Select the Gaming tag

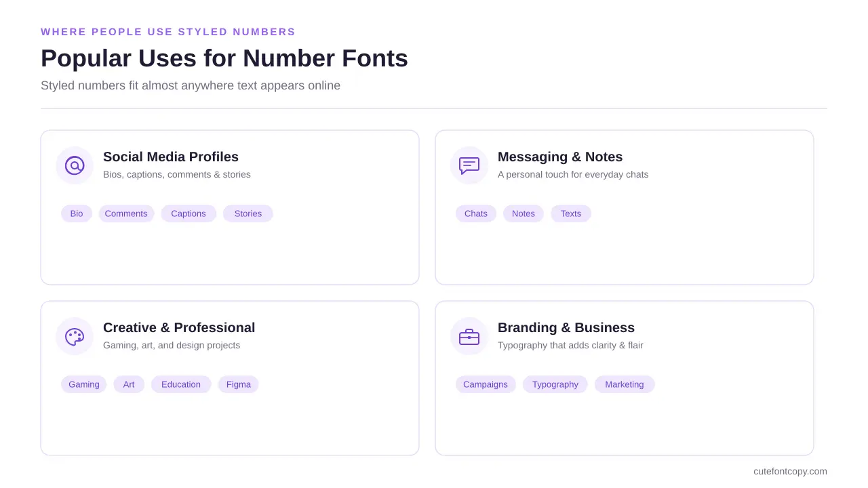[84, 384]
